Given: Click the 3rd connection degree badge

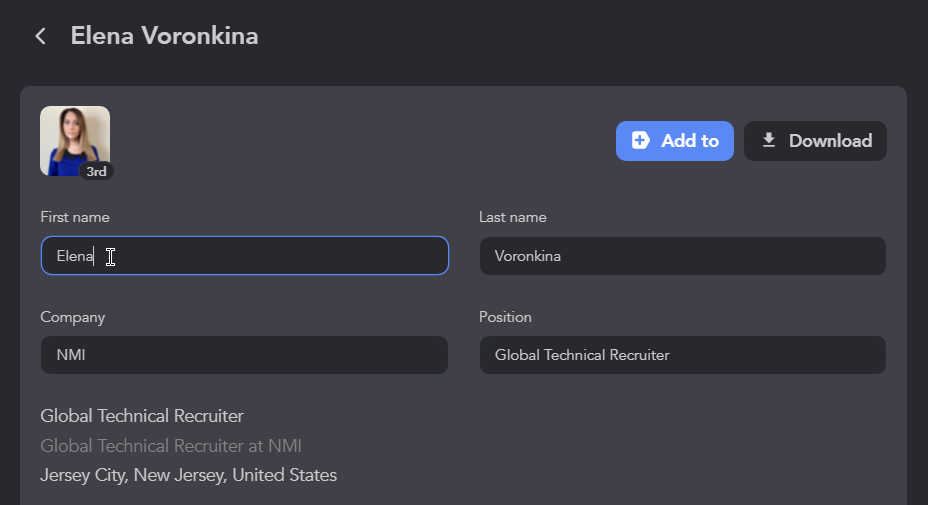Looking at the screenshot, I should (96, 171).
